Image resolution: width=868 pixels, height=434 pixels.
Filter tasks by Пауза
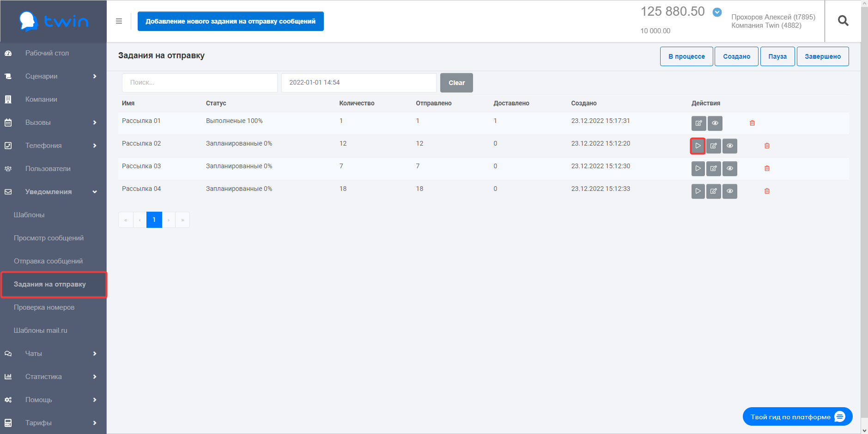point(777,56)
